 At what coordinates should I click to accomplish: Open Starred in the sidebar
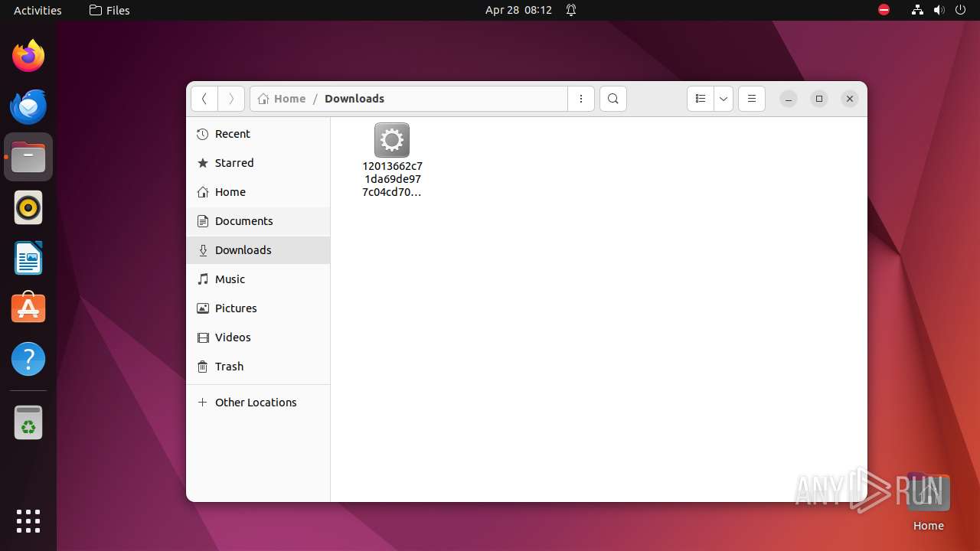click(x=258, y=163)
